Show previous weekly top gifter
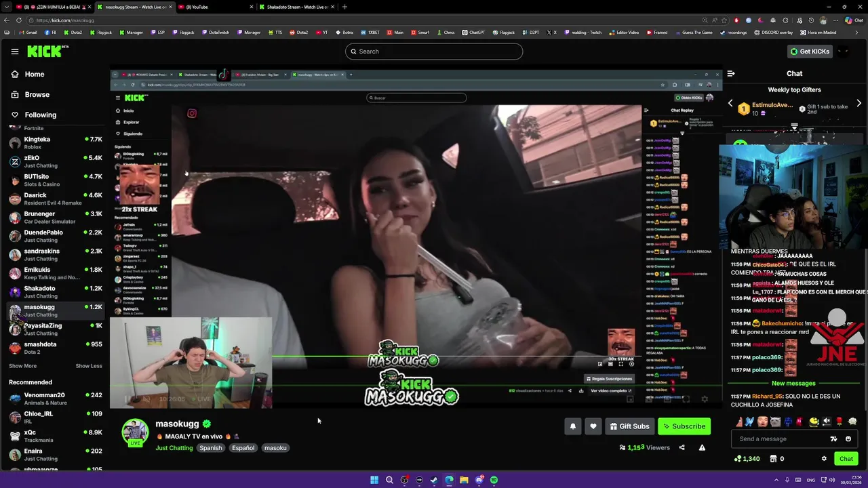 coord(730,104)
